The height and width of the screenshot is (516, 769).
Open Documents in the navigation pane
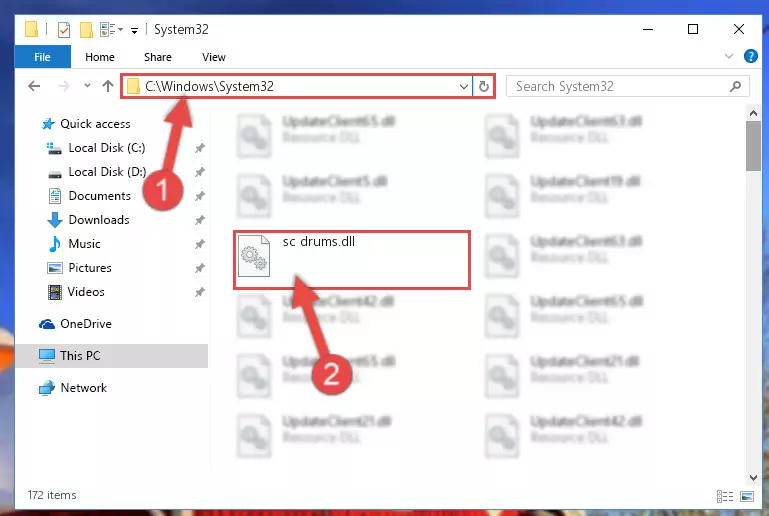pyautogui.click(x=100, y=196)
